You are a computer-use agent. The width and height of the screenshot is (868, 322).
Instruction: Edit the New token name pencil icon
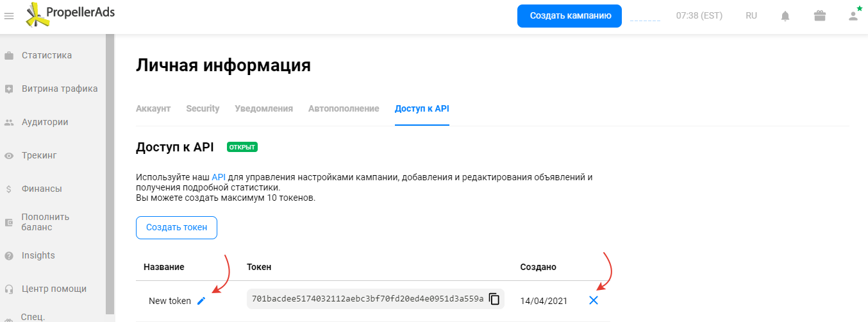coord(201,300)
